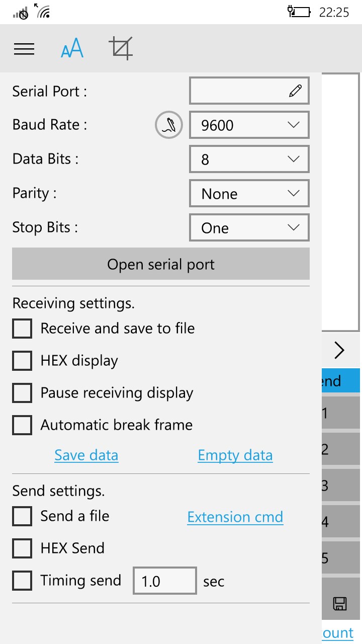Tap the handwriting pen circle icon
Image resolution: width=362 pixels, height=644 pixels.
pos(169,125)
